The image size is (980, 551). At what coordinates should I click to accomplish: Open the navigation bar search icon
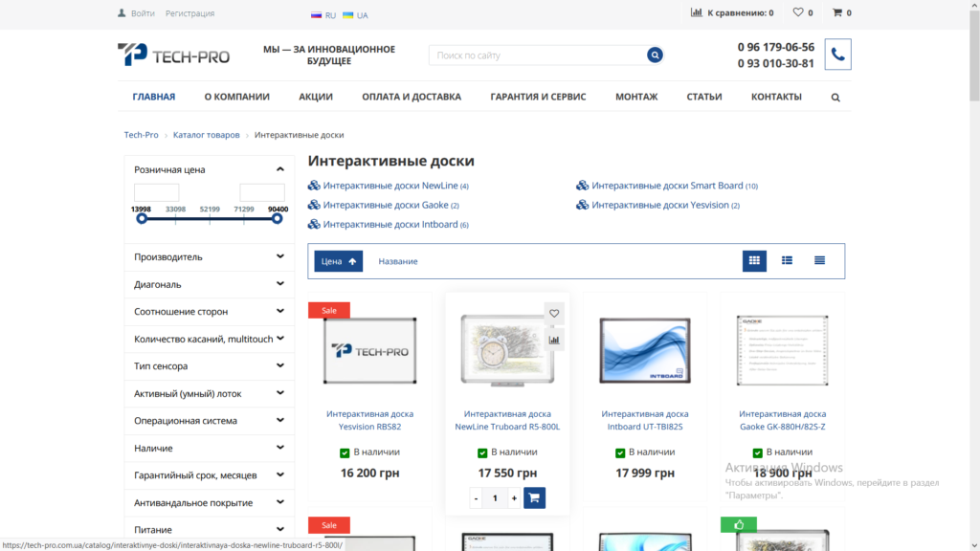tap(835, 98)
